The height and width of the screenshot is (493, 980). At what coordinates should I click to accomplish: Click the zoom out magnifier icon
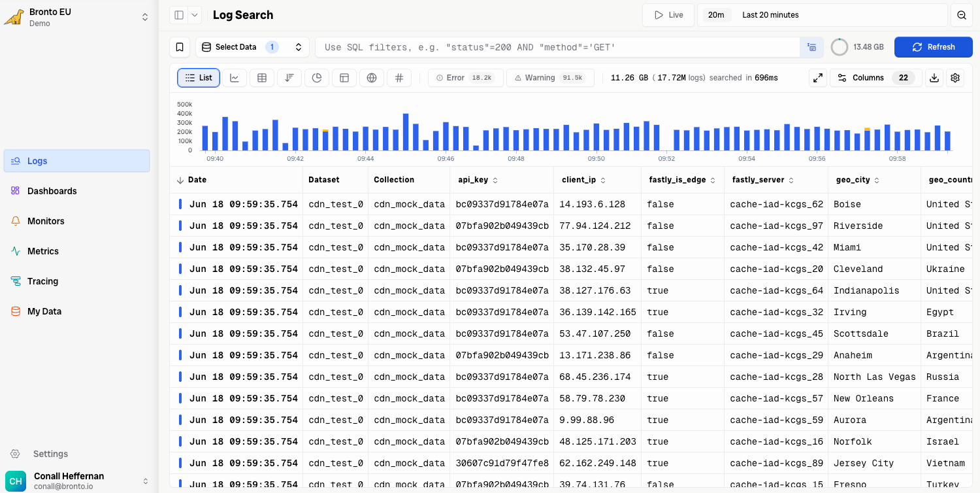coord(962,15)
